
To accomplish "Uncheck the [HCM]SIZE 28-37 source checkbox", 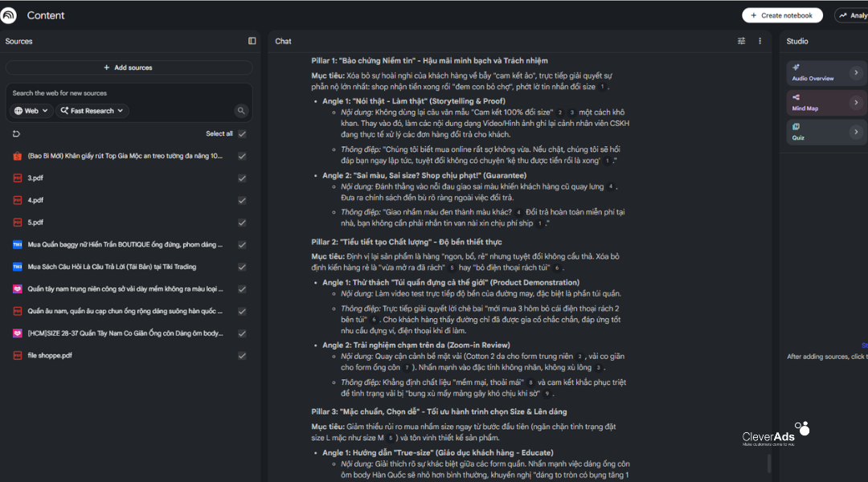I will tap(242, 333).
